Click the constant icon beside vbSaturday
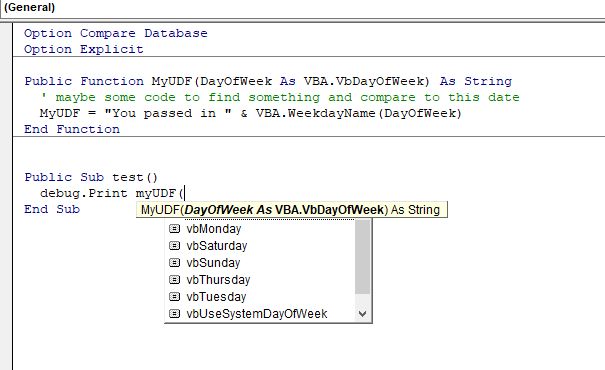Screen dimensions: 605x370 [174, 246]
